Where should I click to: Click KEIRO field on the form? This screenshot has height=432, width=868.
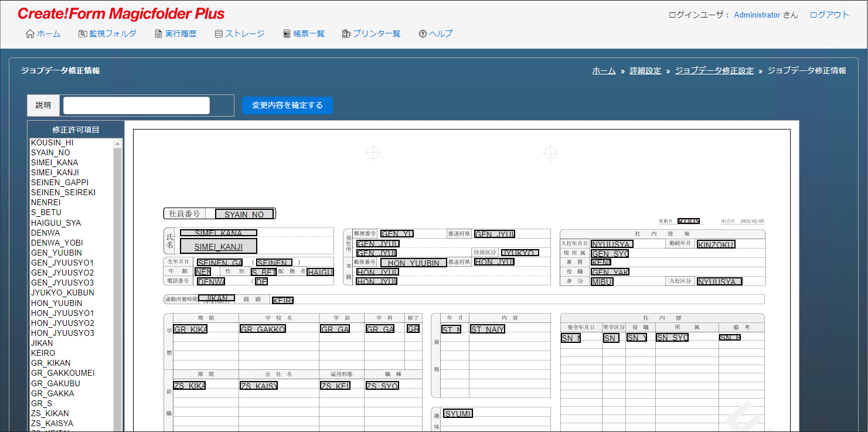click(x=282, y=300)
